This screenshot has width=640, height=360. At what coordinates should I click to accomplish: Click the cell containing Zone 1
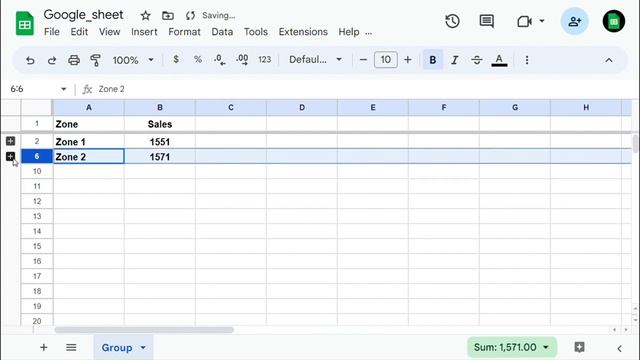(x=89, y=142)
